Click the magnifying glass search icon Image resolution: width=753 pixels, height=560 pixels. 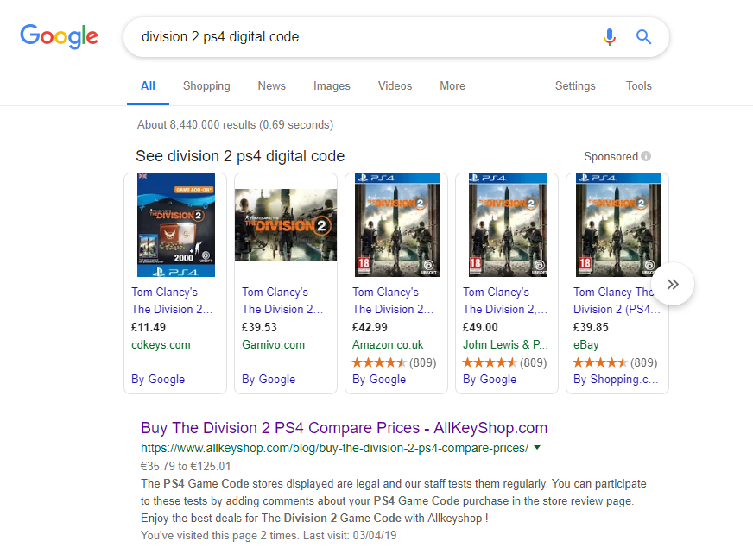tap(643, 37)
